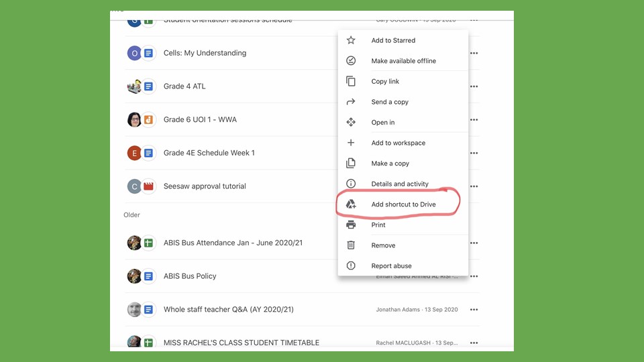Choose Add to workspace menu entry
644x362 pixels.
point(398,143)
